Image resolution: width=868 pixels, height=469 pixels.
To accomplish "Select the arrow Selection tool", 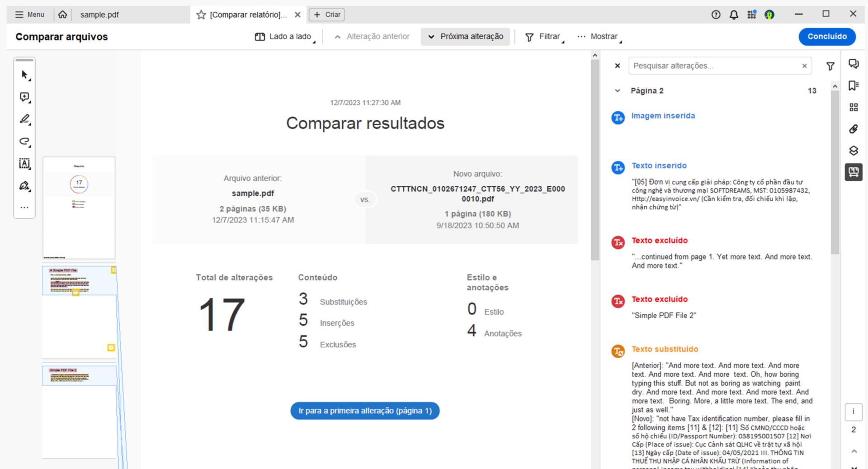I will pyautogui.click(x=24, y=75).
